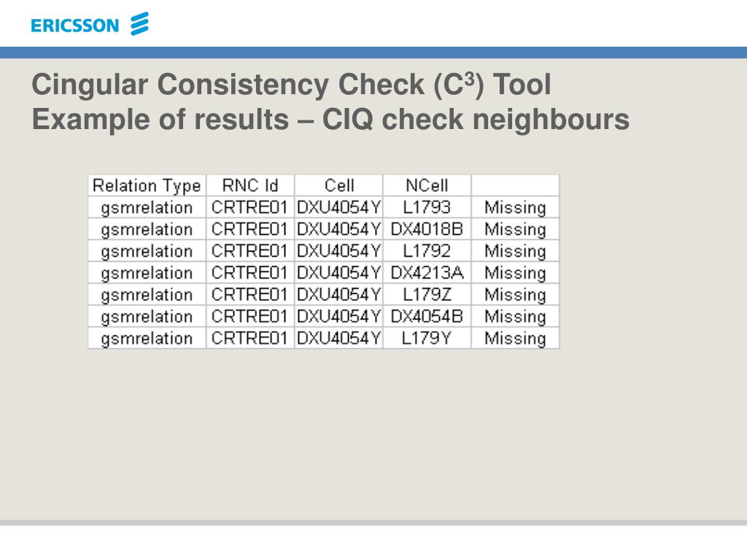Select NCell value DX4054B
This screenshot has width=747, height=560.
click(x=427, y=316)
